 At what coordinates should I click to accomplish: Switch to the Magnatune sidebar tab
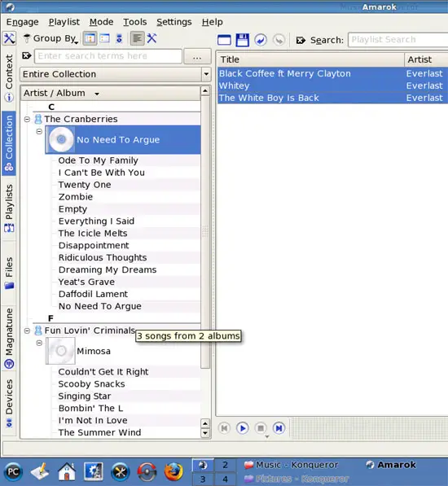point(9,339)
